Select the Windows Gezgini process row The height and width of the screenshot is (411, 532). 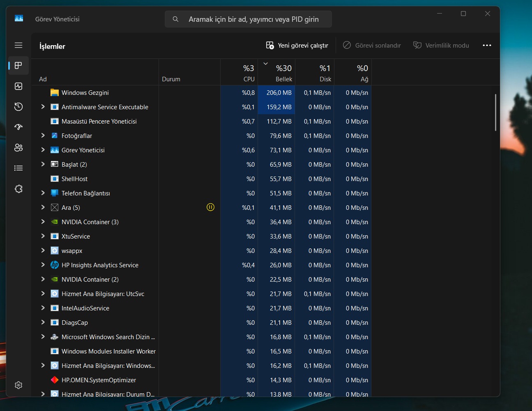click(x=85, y=93)
